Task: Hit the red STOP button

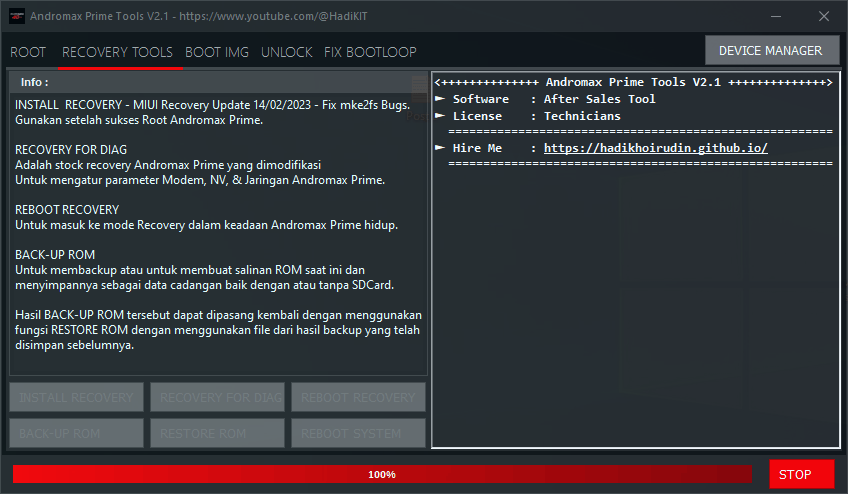Action: point(801,475)
